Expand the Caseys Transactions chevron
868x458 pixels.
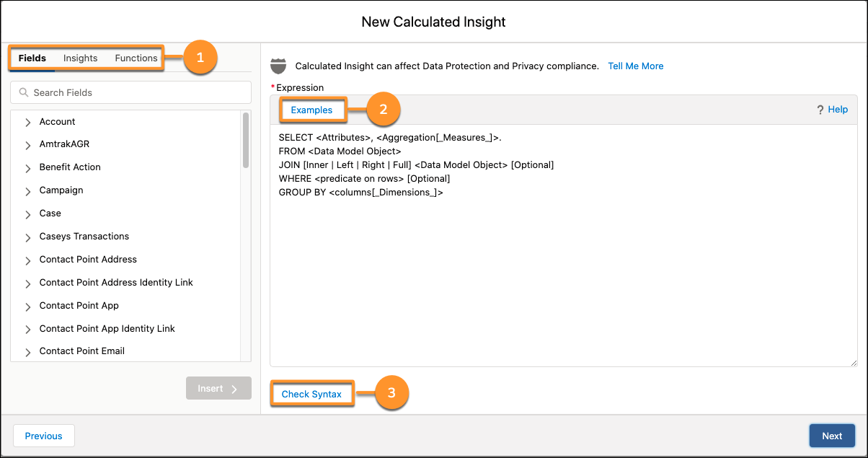28,237
